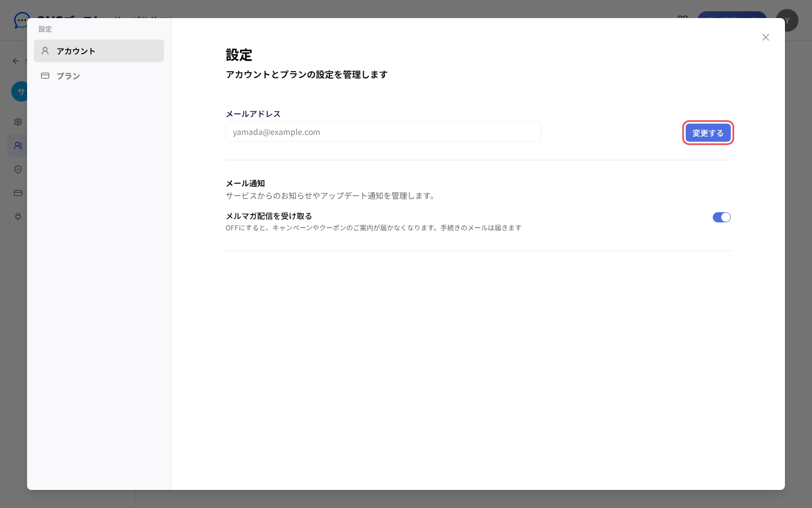The width and height of the screenshot is (812, 508).
Task: Switch to the プラン settings tab
Action: tap(99, 76)
